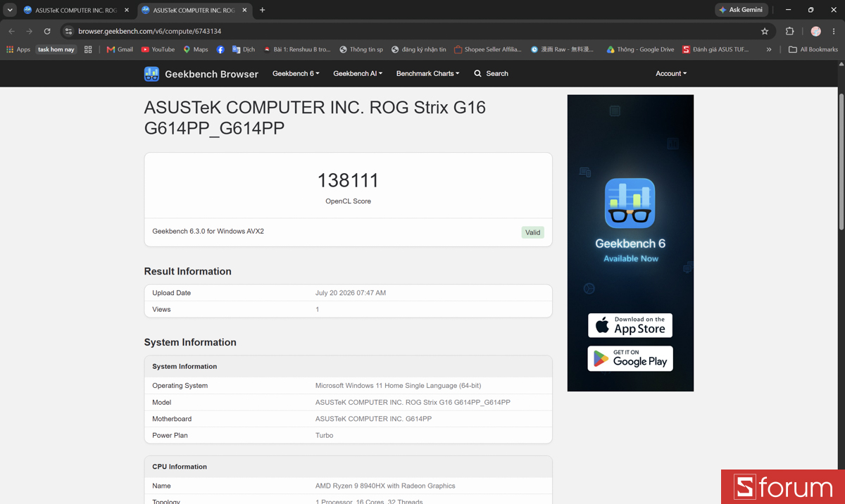This screenshot has width=845, height=504.
Task: Expand the Geekbench AI menu
Action: (x=357, y=73)
